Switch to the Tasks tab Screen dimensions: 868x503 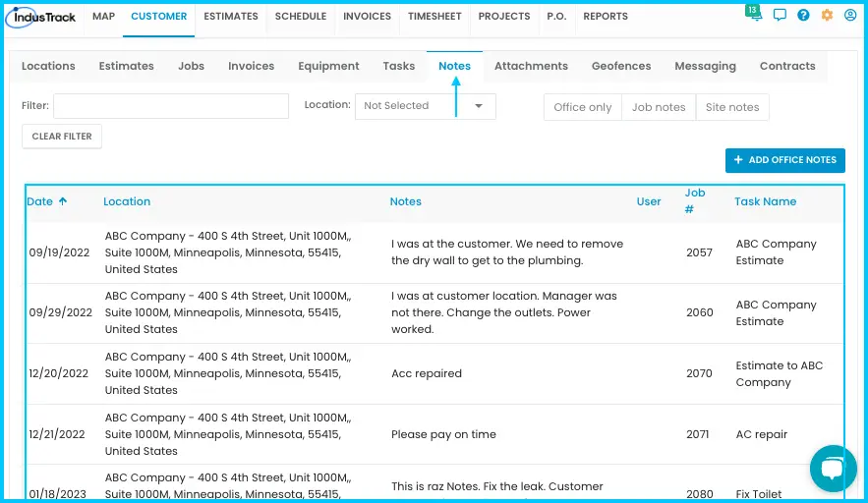pos(398,66)
